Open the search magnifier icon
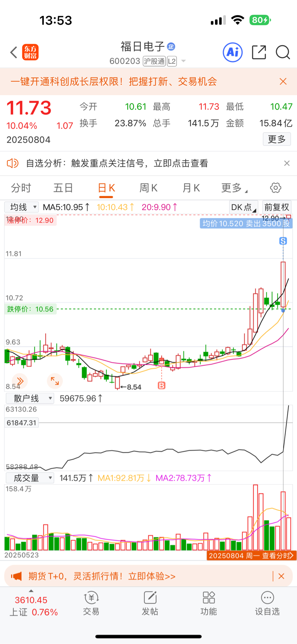Screen dimensions: 297x644 point(283,52)
